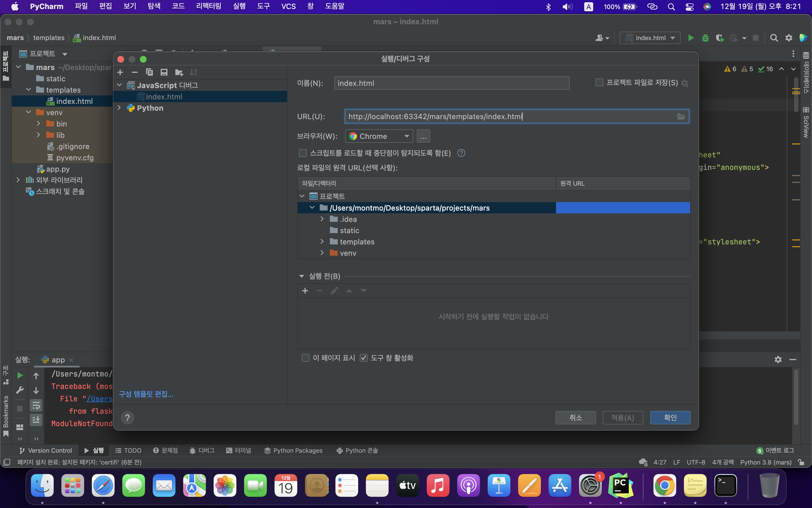This screenshot has height=508, width=812.
Task: Open Run tool window settings gear
Action: [778, 360]
